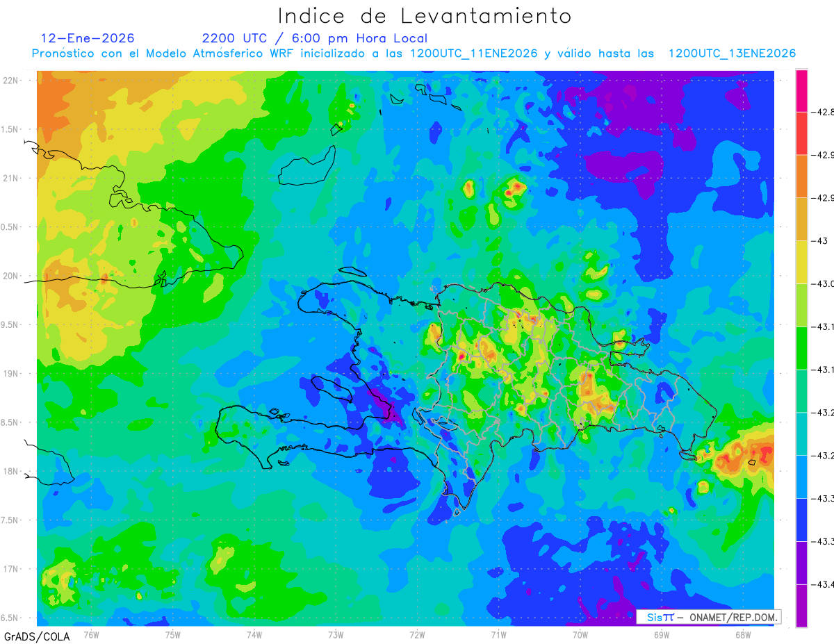Screen dimensions: 834x644
Task: Select the red swatch in the color bar
Action: [x=801, y=133]
